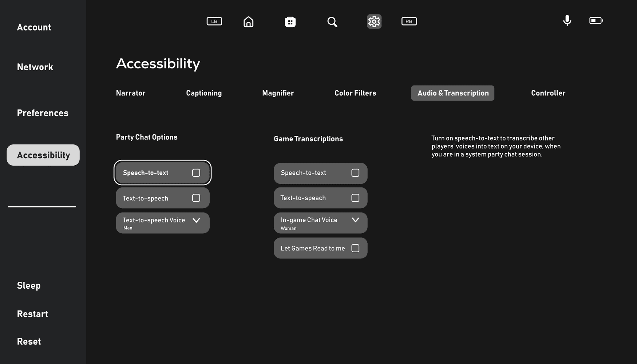Open the Home icon in top navigation

[249, 22]
